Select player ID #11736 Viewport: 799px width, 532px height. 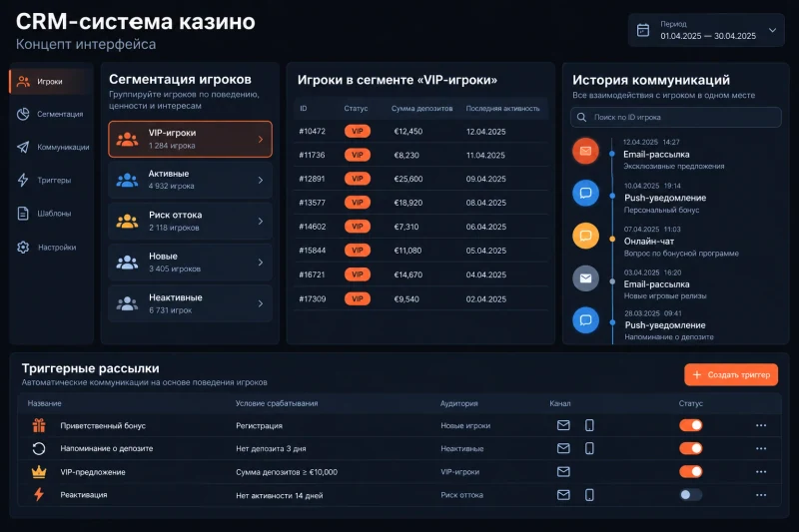(x=312, y=155)
